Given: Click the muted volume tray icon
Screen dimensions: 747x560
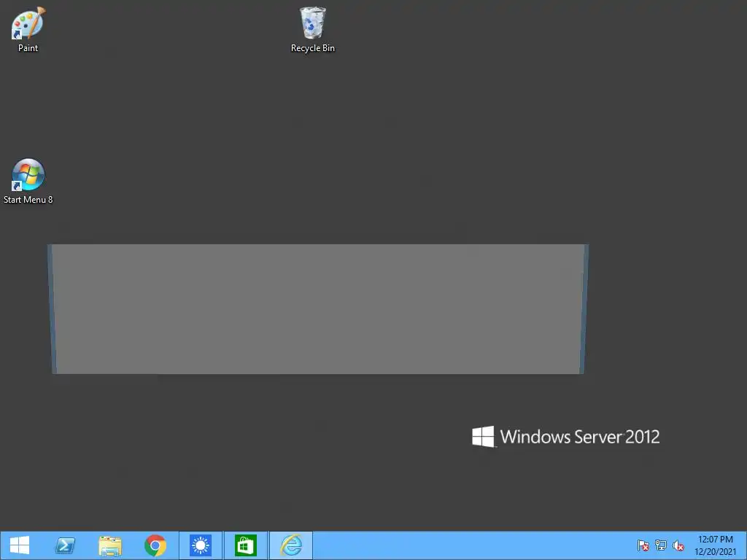Looking at the screenshot, I should (678, 545).
